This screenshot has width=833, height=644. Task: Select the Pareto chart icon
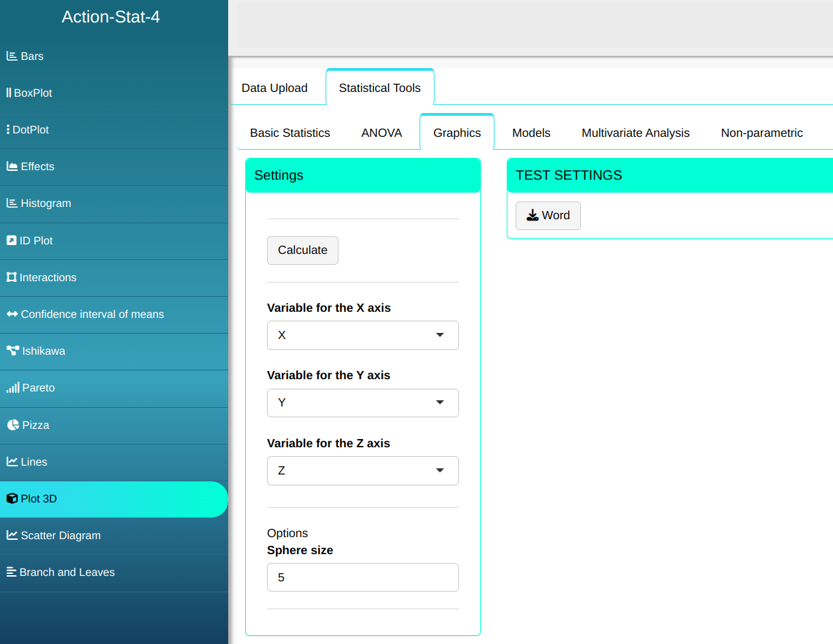[13, 388]
